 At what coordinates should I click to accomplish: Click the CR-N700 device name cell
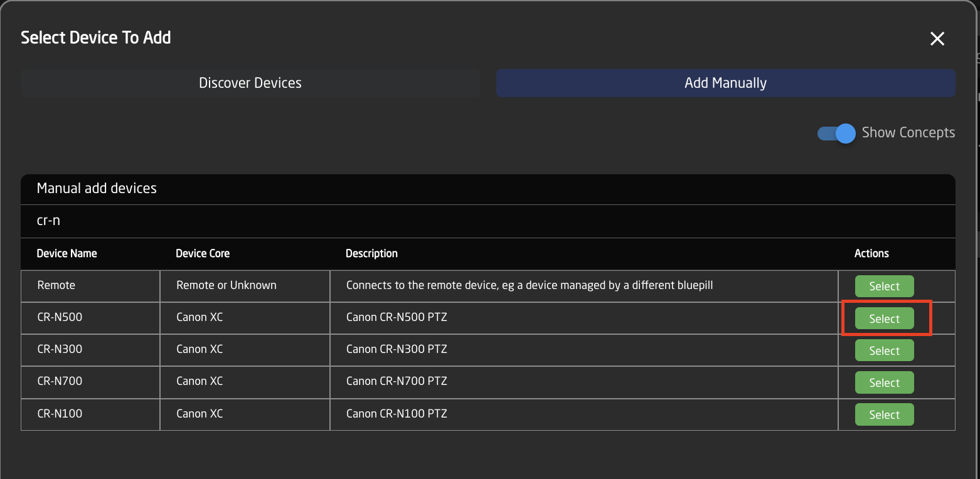59,382
